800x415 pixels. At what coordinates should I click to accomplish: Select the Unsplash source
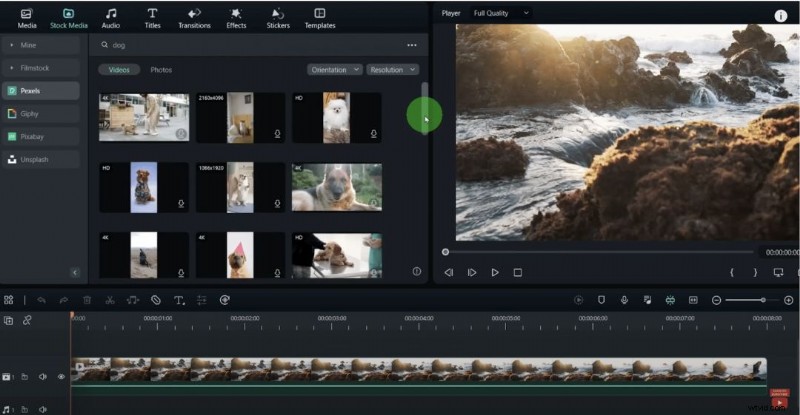41,160
